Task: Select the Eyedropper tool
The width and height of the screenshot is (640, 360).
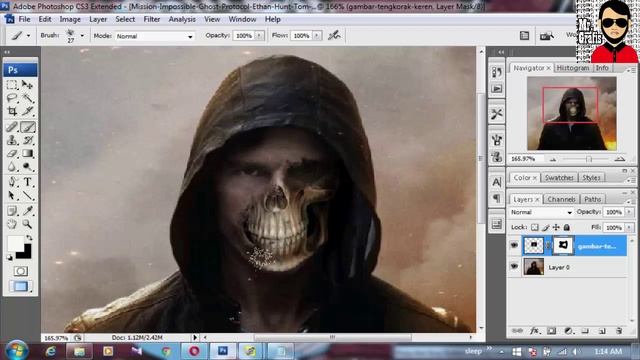Action: click(x=27, y=211)
